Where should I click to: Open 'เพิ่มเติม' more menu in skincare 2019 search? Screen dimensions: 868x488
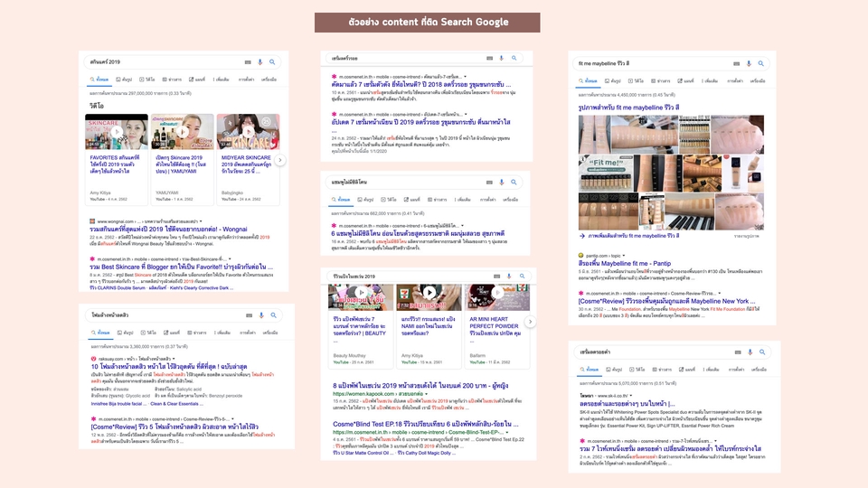[221, 80]
